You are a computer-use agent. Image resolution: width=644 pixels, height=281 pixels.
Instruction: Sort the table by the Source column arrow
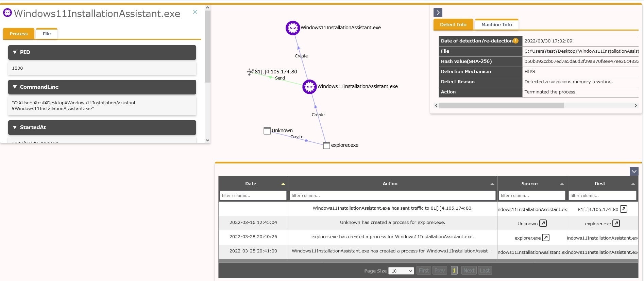562,184
